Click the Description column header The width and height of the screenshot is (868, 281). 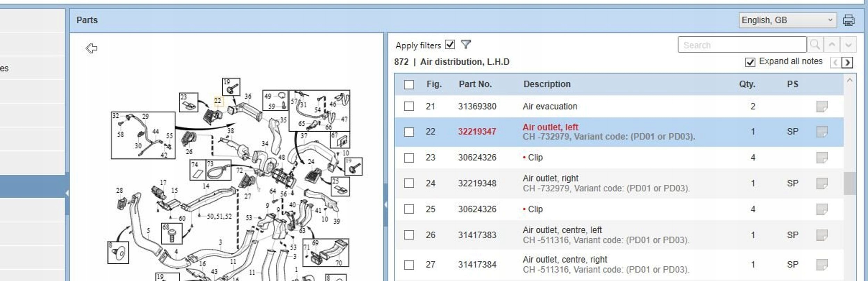547,84
